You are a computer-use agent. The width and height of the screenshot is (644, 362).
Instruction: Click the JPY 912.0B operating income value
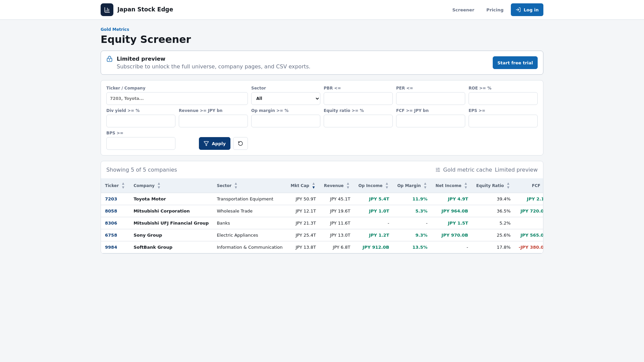point(376,247)
